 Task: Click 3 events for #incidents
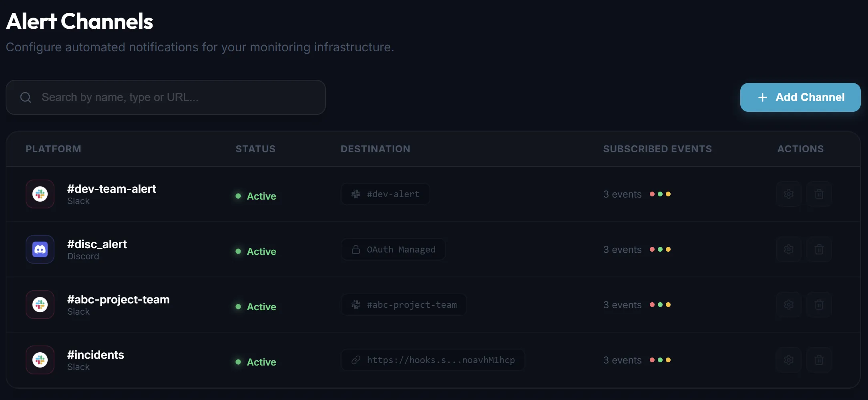pyautogui.click(x=622, y=360)
